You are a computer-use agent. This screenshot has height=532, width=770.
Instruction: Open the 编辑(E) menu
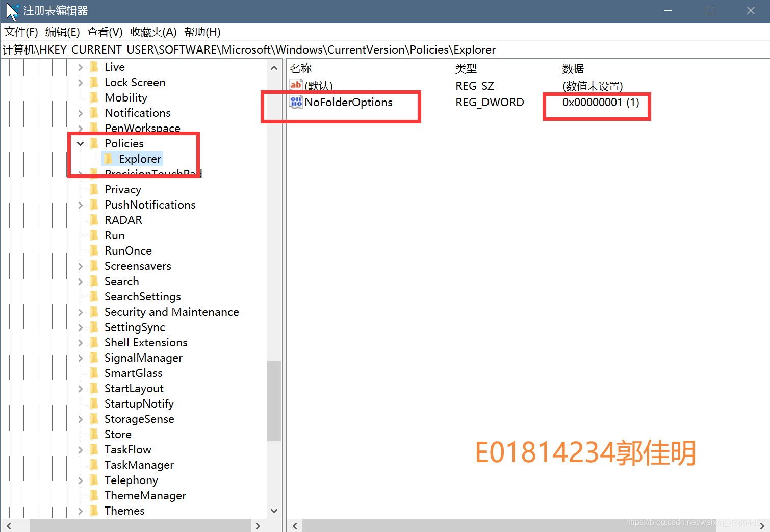coord(63,32)
